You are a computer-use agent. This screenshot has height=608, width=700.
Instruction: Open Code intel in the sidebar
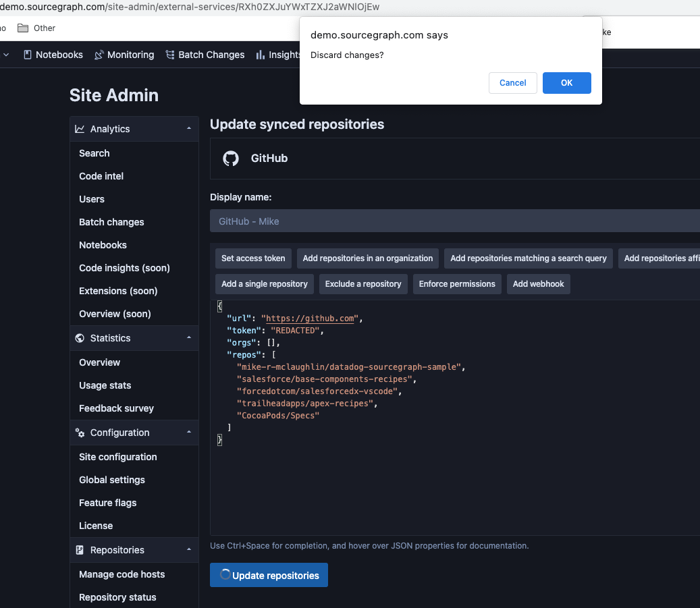(x=101, y=176)
